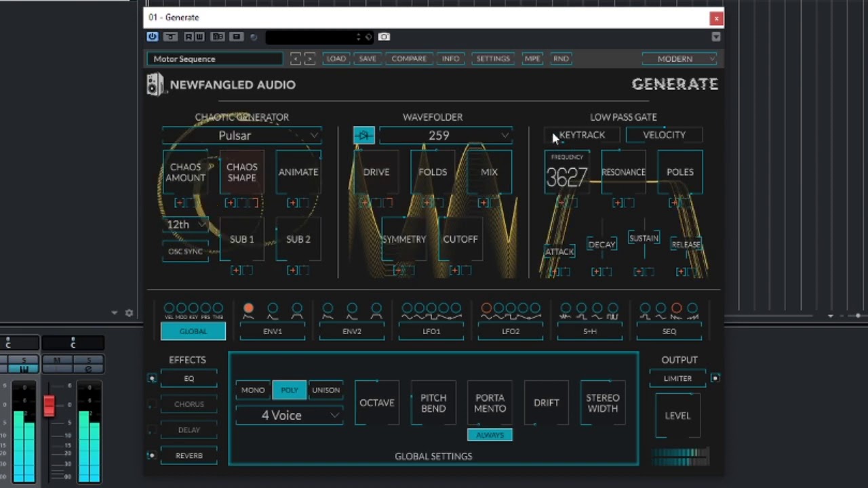Image resolution: width=868 pixels, height=488 pixels.
Task: Switch to the SEQ tab
Action: point(669,331)
